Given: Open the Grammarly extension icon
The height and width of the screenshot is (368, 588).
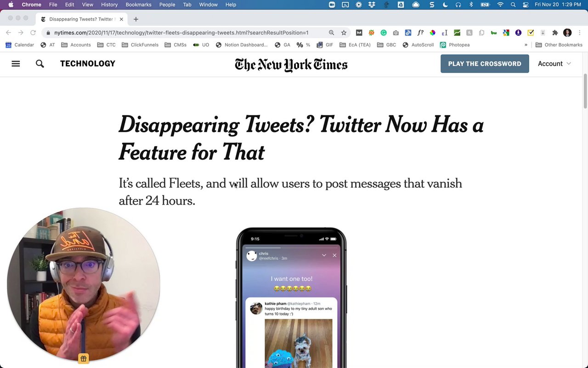Looking at the screenshot, I should [384, 33].
